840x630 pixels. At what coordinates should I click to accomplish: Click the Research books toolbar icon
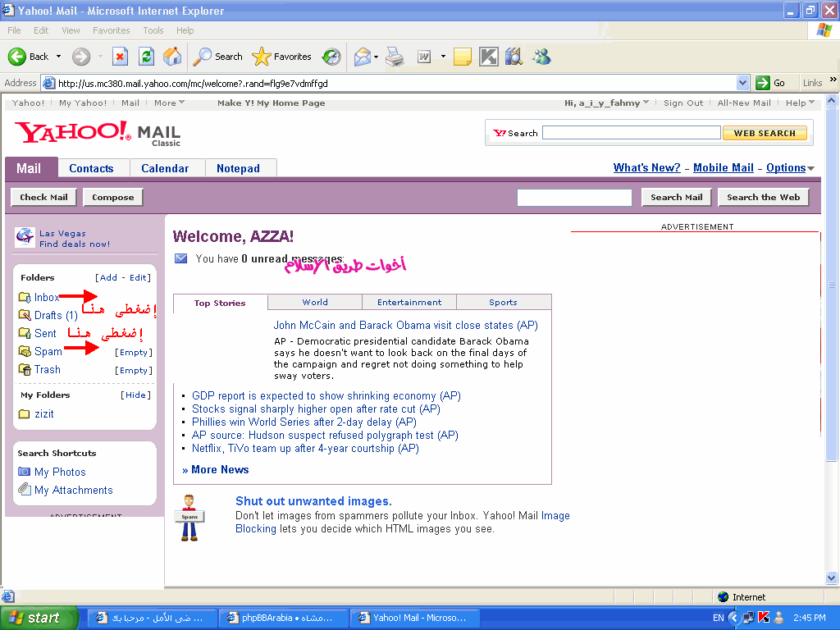tap(514, 57)
